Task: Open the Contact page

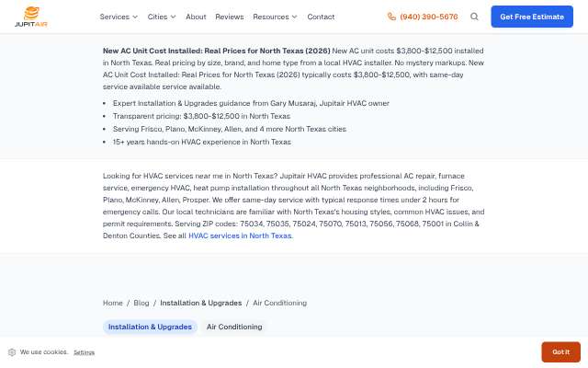Action: coord(321,17)
